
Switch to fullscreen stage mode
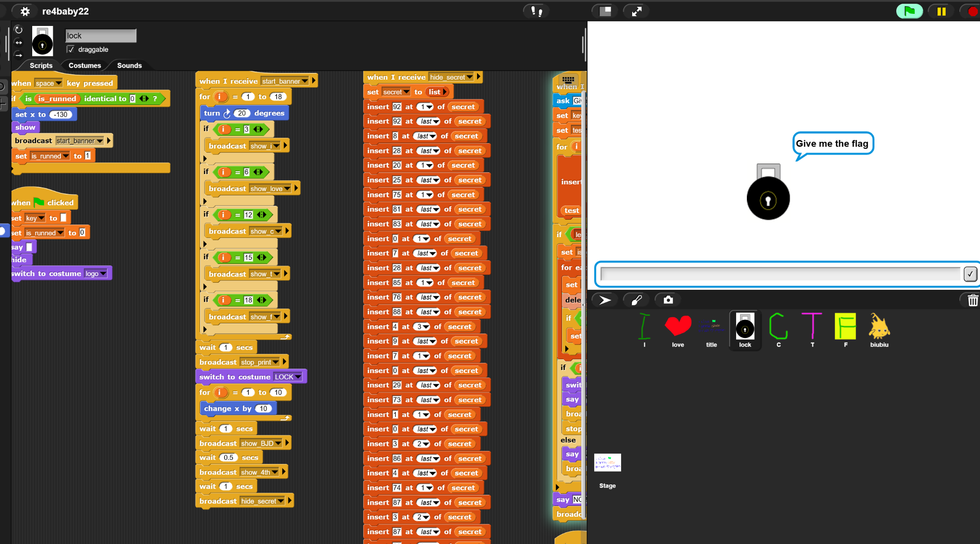point(637,11)
